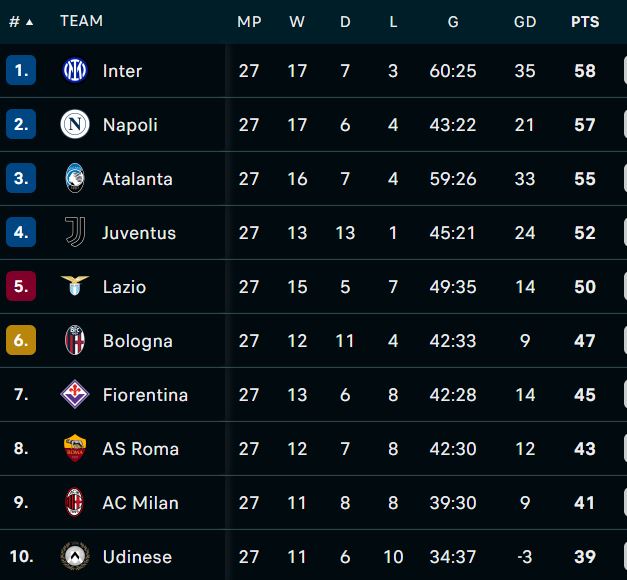Sort by GD column header
Image resolution: width=627 pixels, height=580 pixels.
(525, 22)
